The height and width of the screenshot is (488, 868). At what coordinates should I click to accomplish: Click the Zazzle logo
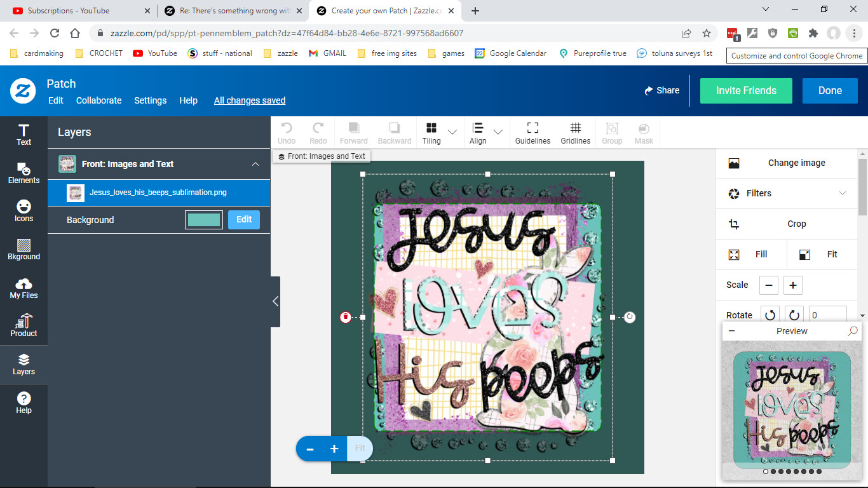(23, 91)
